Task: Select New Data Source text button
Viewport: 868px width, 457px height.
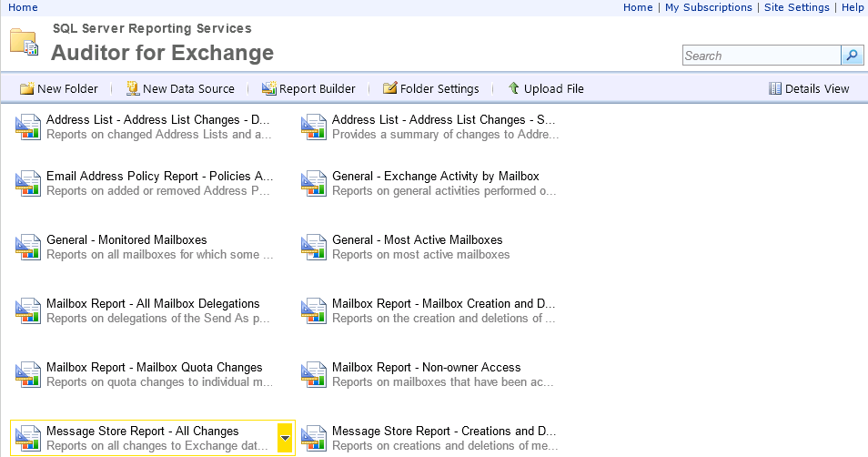Action: tap(188, 88)
